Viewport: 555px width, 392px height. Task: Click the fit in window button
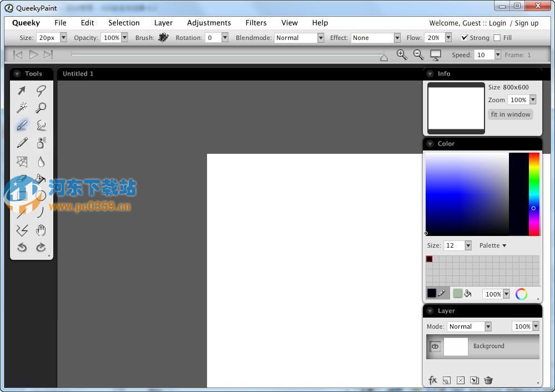(510, 114)
